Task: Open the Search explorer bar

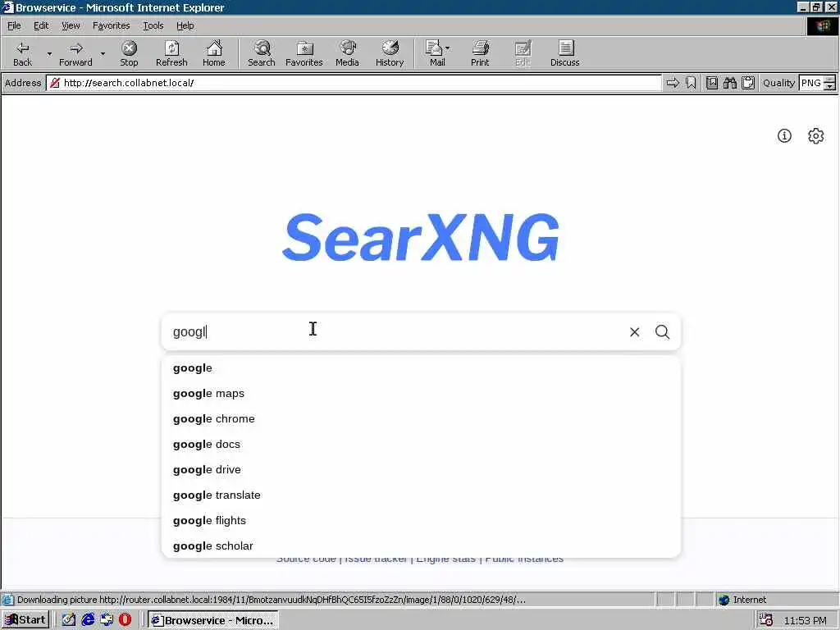Action: [262, 53]
